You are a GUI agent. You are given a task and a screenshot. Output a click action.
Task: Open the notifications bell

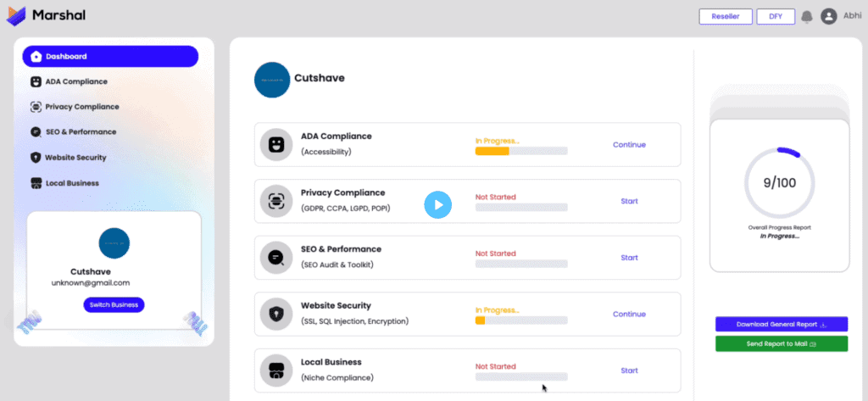click(x=806, y=16)
